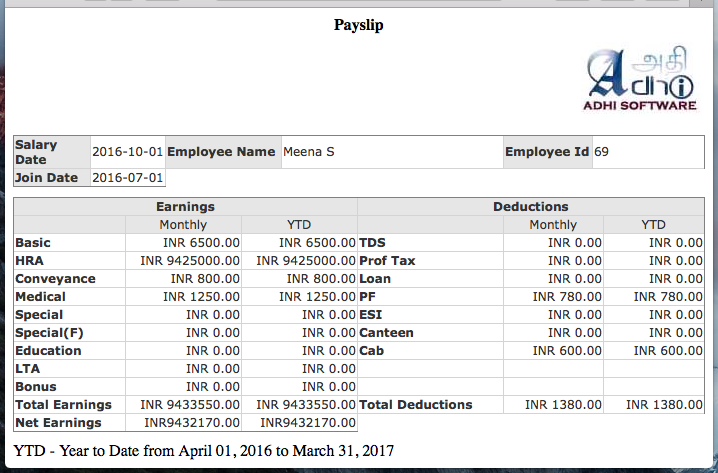This screenshot has width=718, height=473.
Task: Select Total Earnings monthly INR 9433550.00
Action: pos(190,405)
